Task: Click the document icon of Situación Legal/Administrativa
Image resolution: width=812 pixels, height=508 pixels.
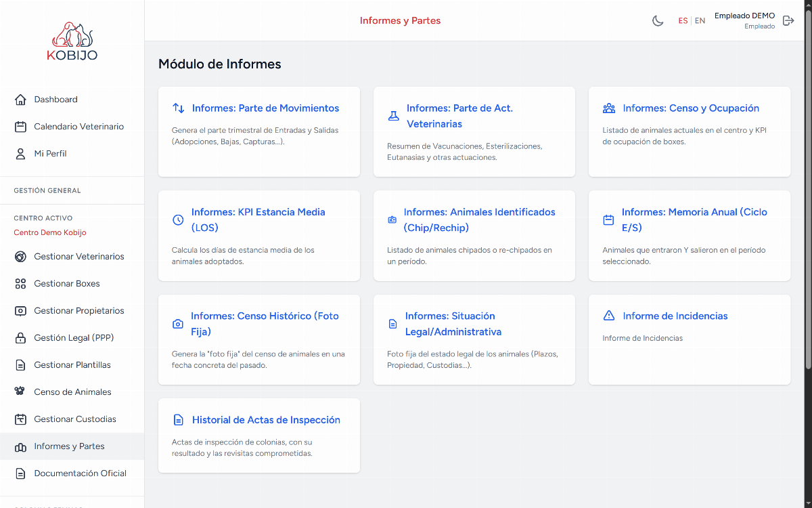Action: click(392, 324)
